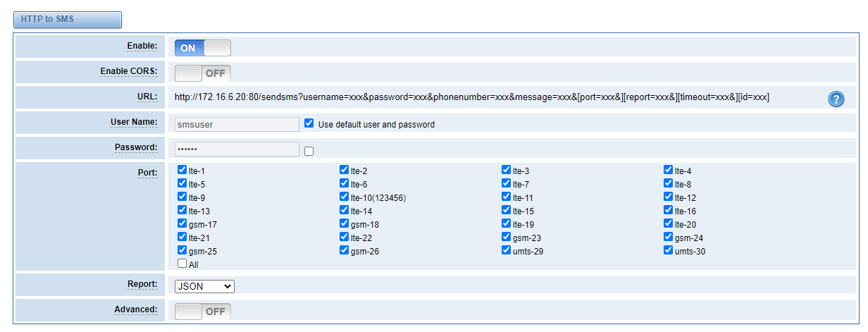Select the HTTP to SMS tab

tap(68, 20)
